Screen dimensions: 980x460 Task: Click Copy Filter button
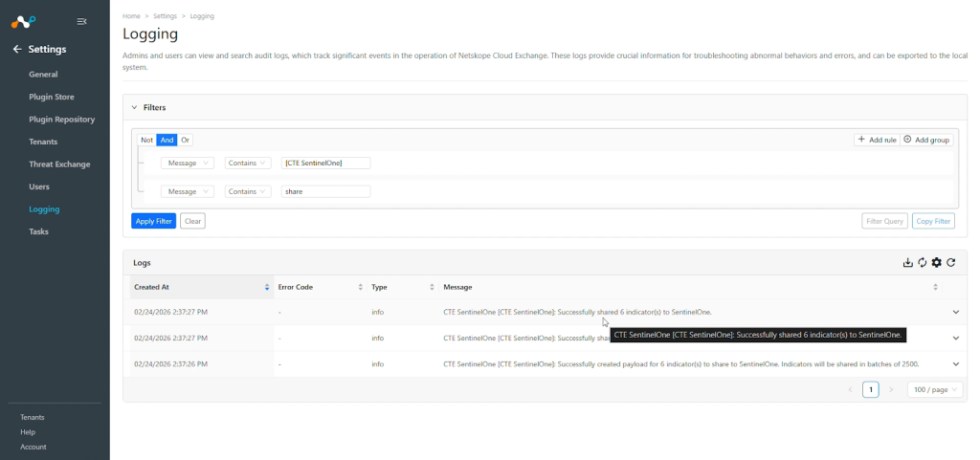tap(933, 221)
